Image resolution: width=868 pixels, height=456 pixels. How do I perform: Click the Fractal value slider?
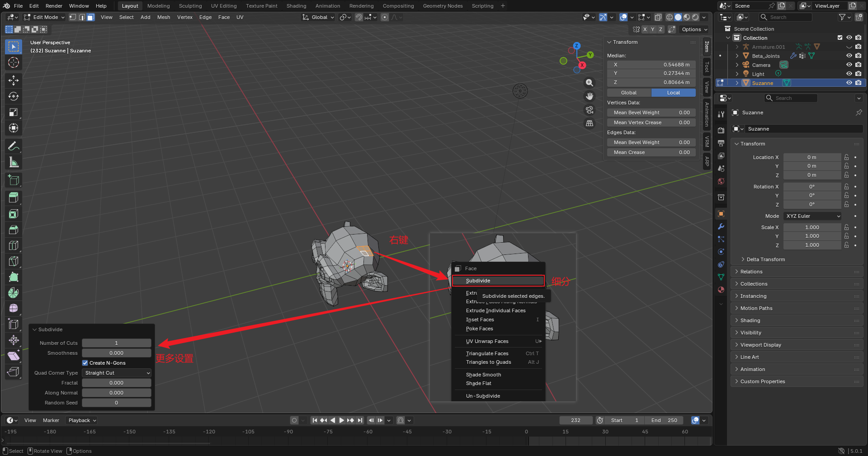(117, 383)
